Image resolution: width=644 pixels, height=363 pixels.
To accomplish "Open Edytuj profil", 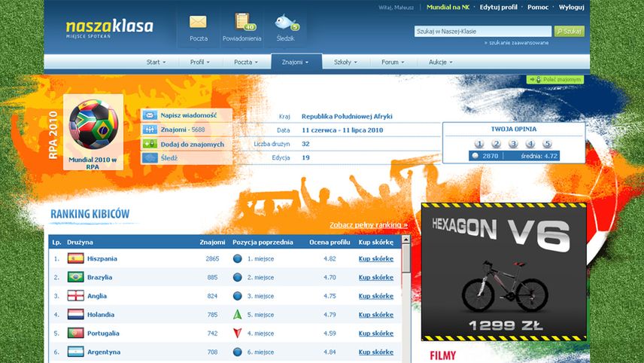I will pyautogui.click(x=499, y=7).
